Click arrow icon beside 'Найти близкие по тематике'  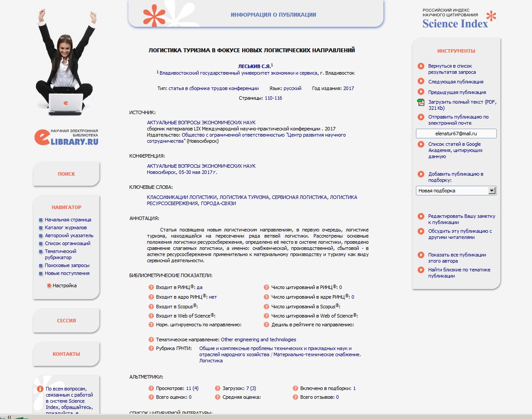click(421, 270)
